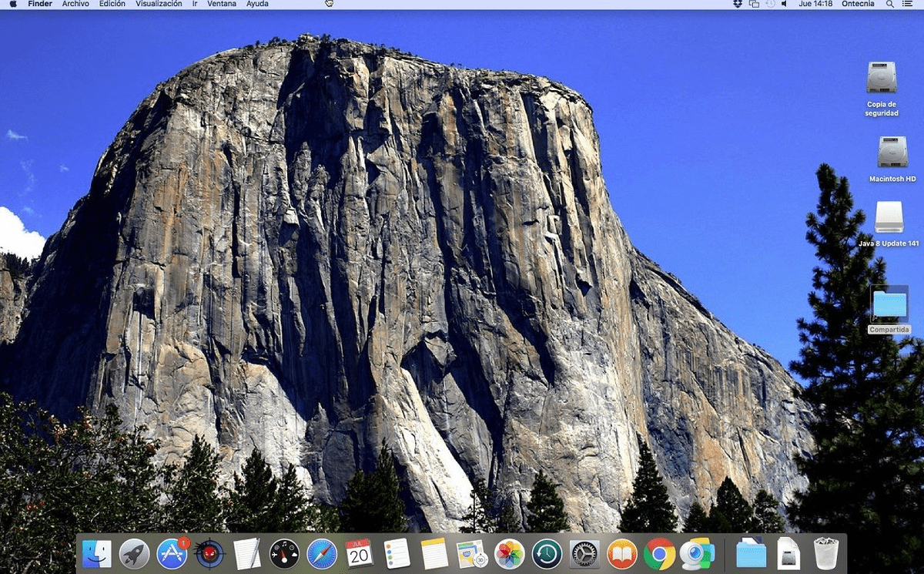
Task: Click the Jue 14:18 clock
Action: 814,4
